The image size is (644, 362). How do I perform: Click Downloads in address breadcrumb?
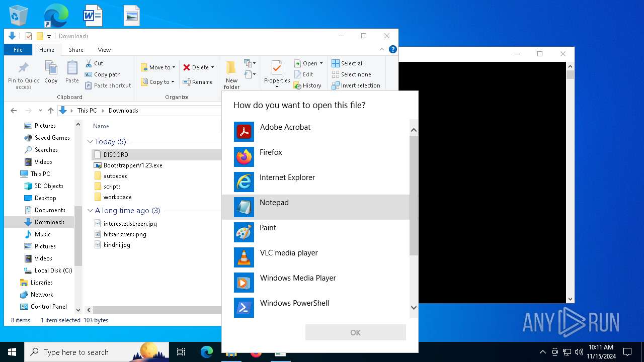[x=123, y=111]
